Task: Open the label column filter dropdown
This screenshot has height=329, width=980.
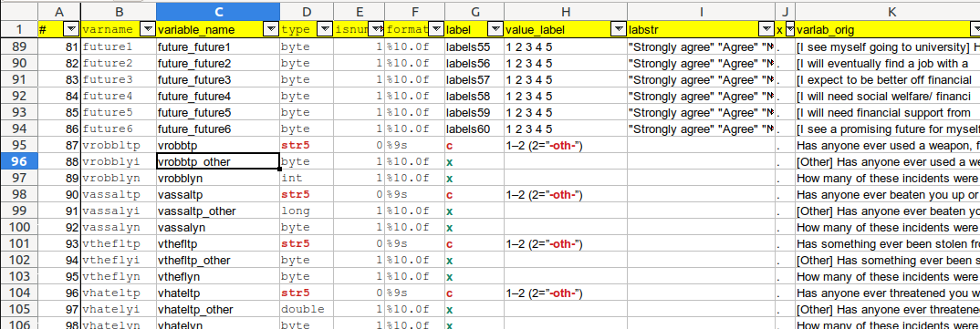Action: [495, 29]
